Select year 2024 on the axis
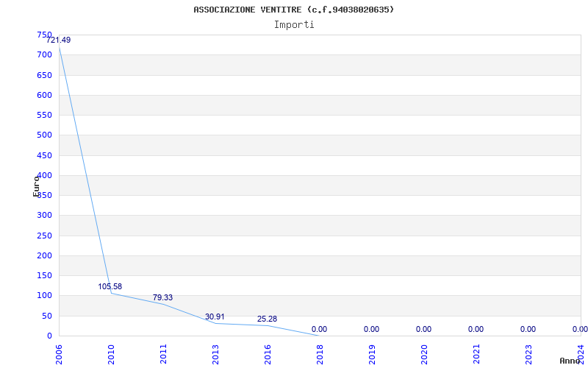This screenshot has width=588, height=368. pyautogui.click(x=581, y=355)
